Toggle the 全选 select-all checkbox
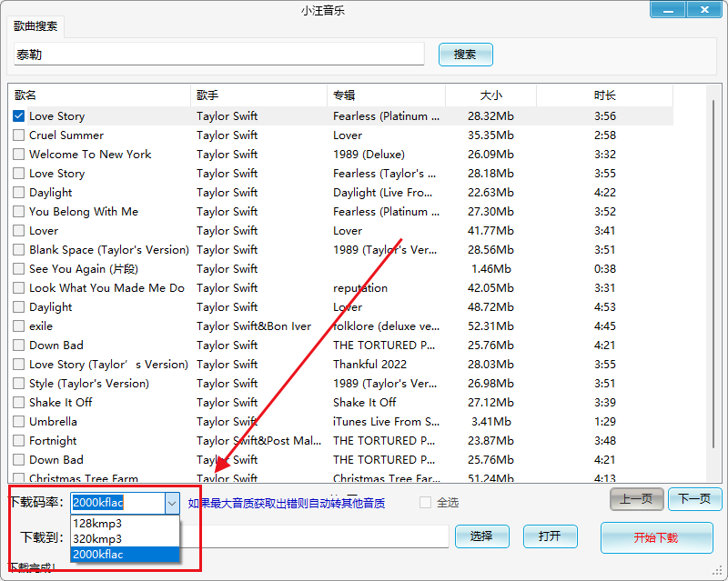728x581 pixels. click(x=425, y=503)
